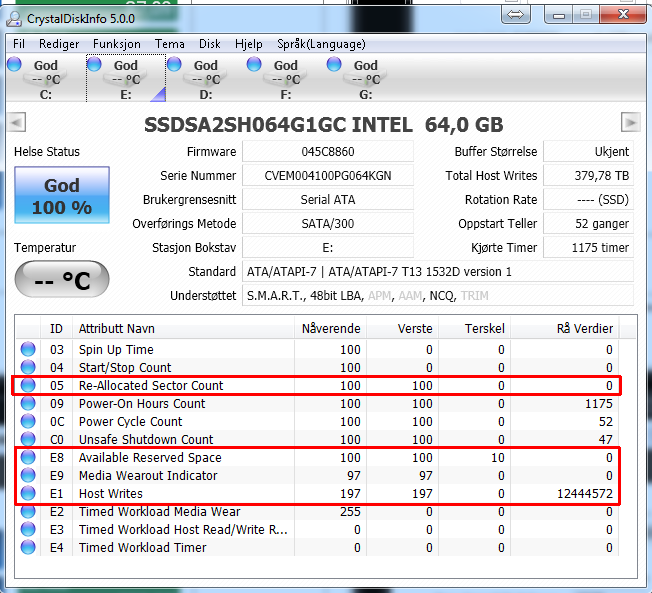Open the Funksjon menu
Image resolution: width=652 pixels, height=593 pixels.
117,44
